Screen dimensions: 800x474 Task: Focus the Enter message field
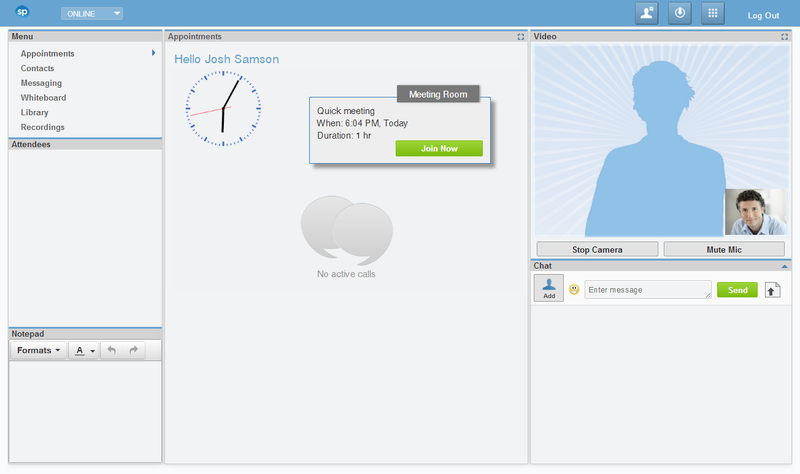pos(648,290)
